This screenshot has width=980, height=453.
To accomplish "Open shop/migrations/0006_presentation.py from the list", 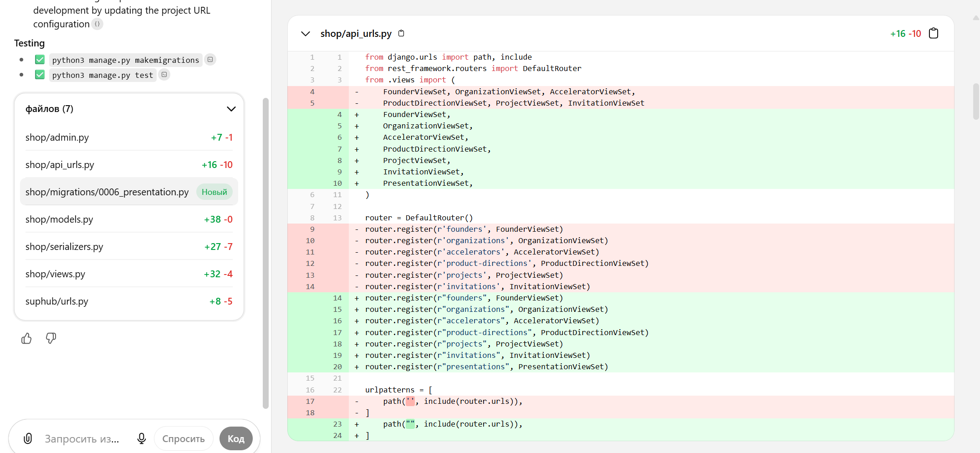I will pos(107,192).
